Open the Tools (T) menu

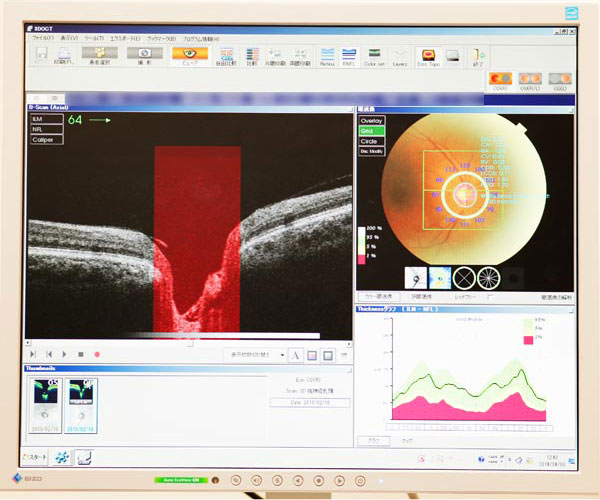pyautogui.click(x=94, y=38)
